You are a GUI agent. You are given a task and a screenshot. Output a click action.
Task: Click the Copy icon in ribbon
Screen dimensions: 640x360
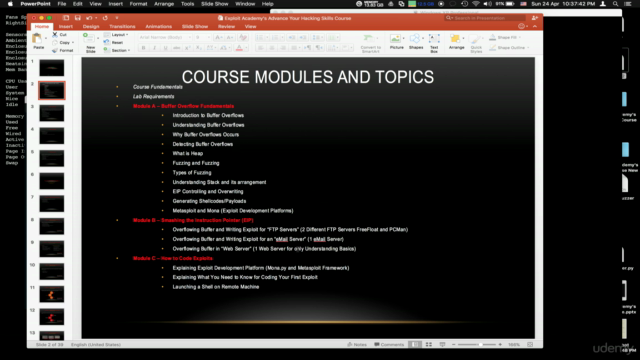click(x=55, y=42)
